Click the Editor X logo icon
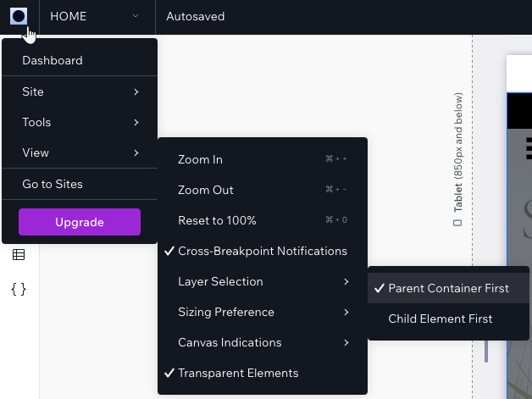This screenshot has height=399, width=532. pos(19,16)
